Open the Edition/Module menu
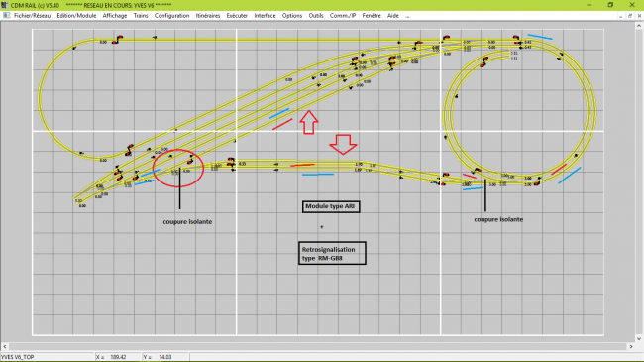The width and height of the screenshot is (644, 362). coord(76,16)
